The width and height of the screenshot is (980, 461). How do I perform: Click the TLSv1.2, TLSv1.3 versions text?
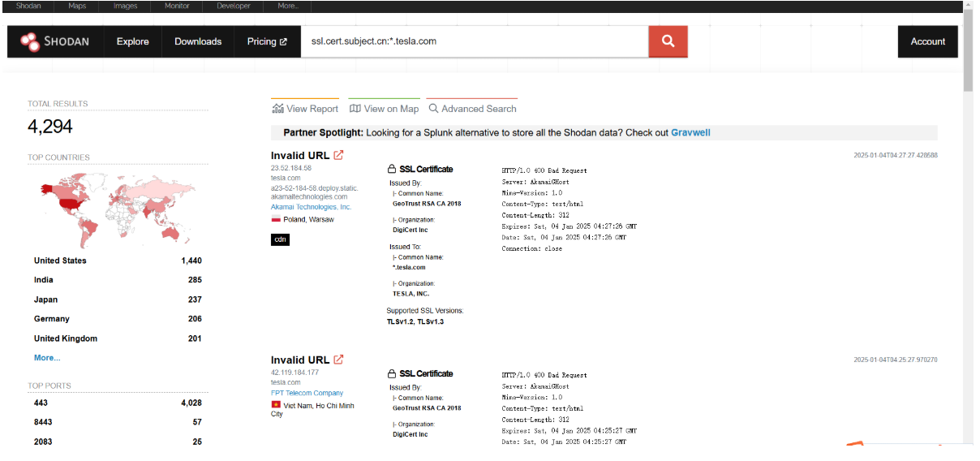coord(415,322)
